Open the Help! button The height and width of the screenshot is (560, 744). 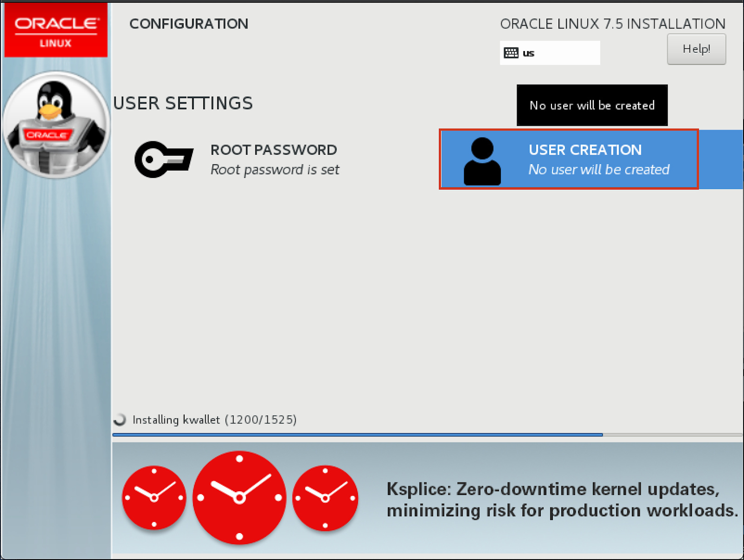pyautogui.click(x=696, y=49)
